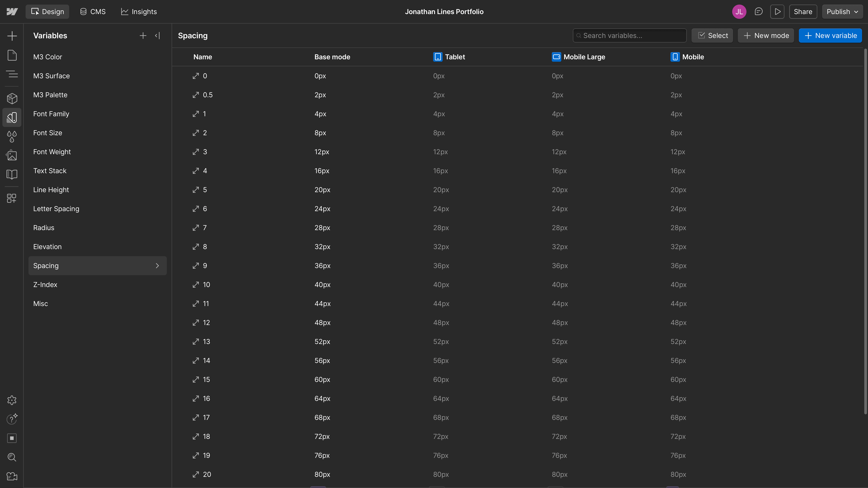Click the Search variables field
868x488 pixels.
629,36
